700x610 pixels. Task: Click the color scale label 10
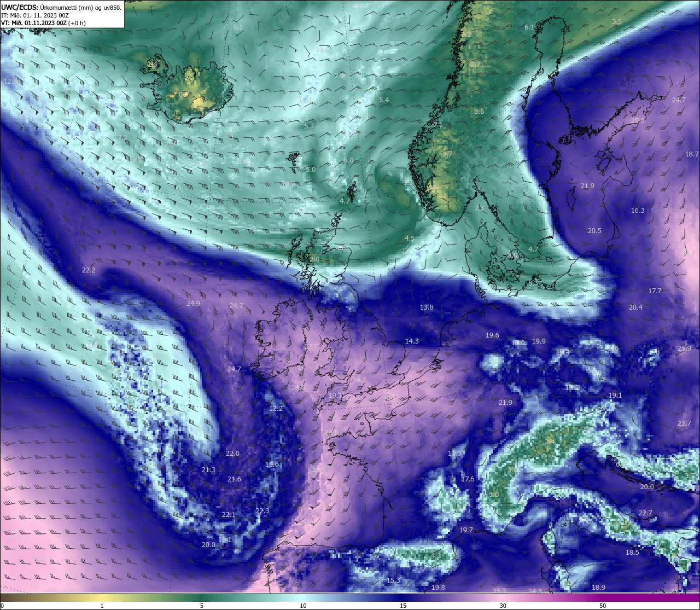pos(303,606)
